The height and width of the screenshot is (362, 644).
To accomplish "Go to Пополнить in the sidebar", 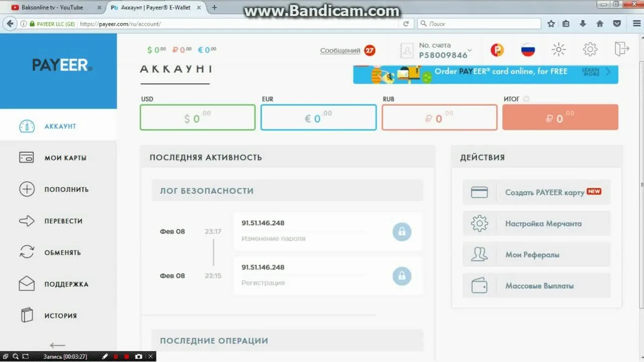I will (x=58, y=190).
